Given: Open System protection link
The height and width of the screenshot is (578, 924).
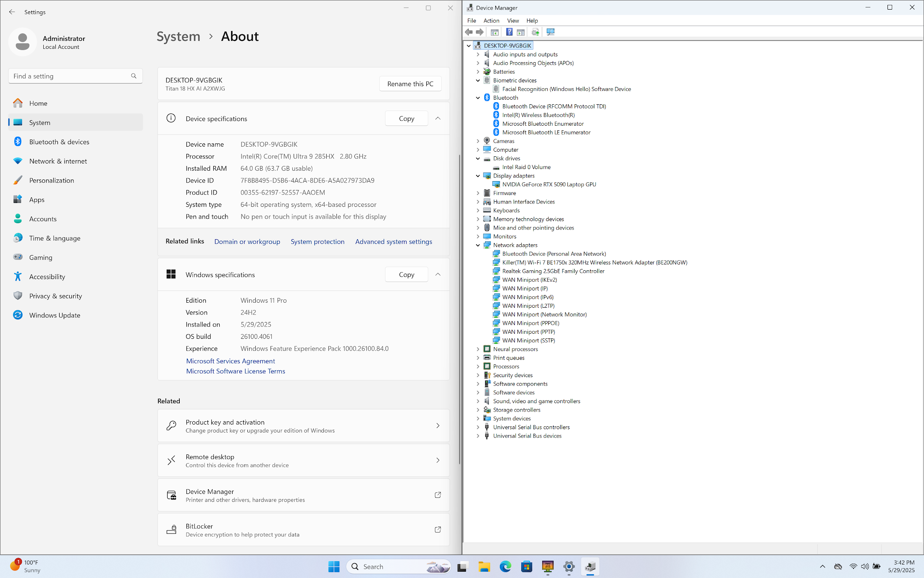Looking at the screenshot, I should [318, 241].
